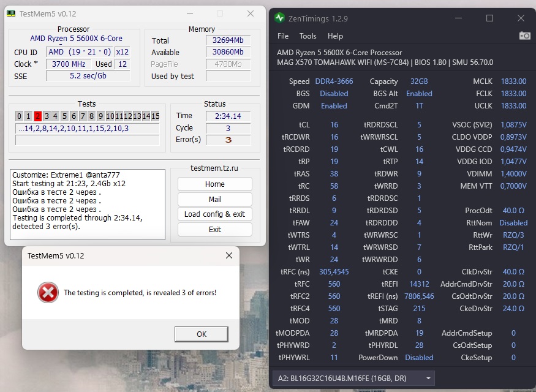Click test box number 15
Viewport: 536px width, 392px height.
[x=155, y=116]
